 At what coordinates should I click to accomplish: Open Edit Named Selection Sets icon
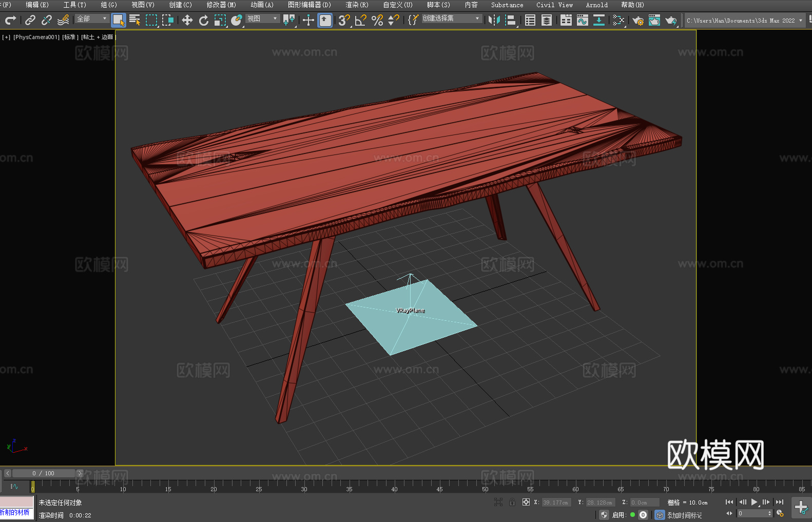coord(413,20)
